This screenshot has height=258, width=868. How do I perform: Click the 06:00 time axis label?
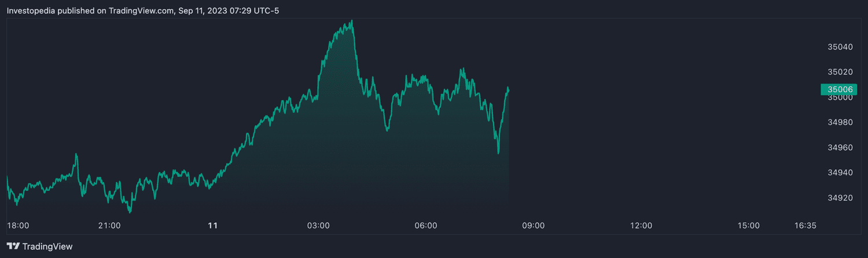pyautogui.click(x=426, y=226)
